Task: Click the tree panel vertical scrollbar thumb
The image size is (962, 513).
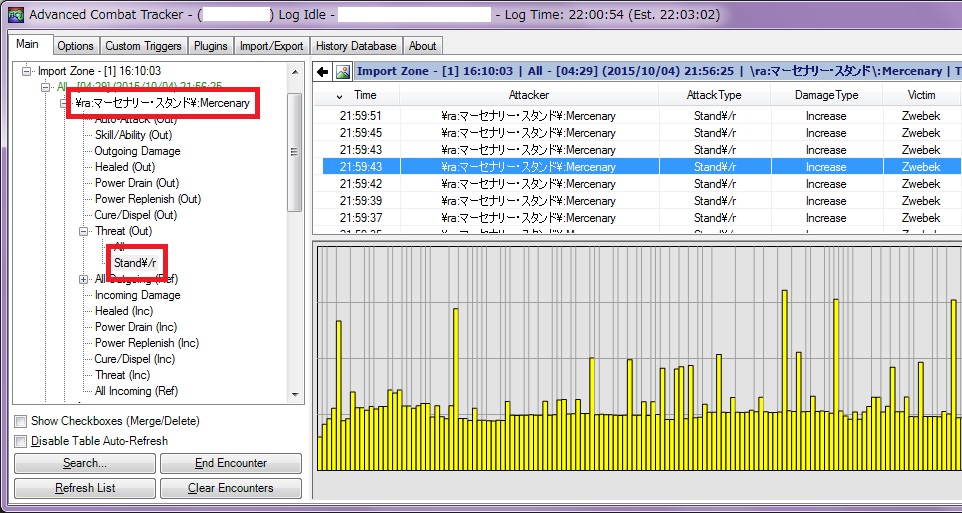Action: [295, 152]
